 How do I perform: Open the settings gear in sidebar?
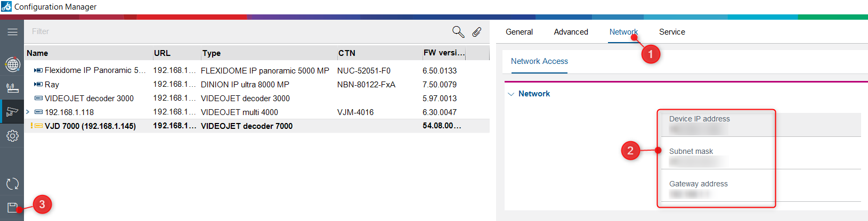click(x=12, y=136)
